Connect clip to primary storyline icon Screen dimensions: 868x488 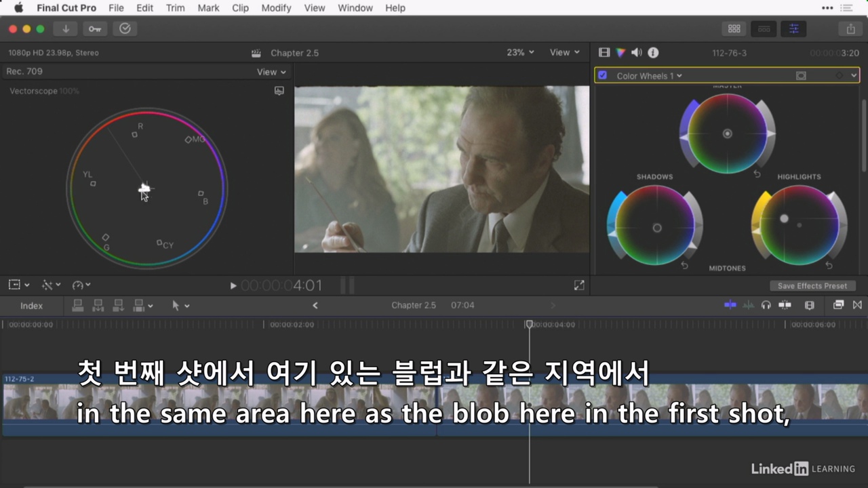(x=77, y=306)
